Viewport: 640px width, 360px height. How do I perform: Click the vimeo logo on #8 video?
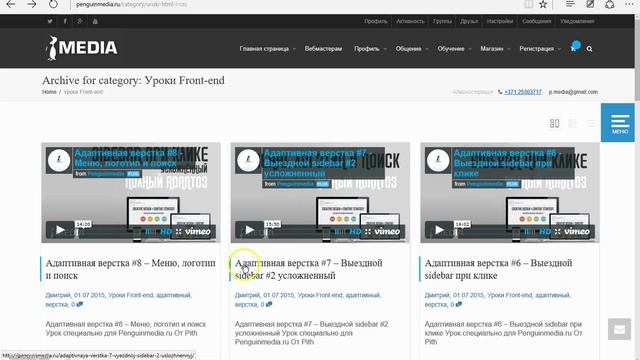tap(198, 231)
